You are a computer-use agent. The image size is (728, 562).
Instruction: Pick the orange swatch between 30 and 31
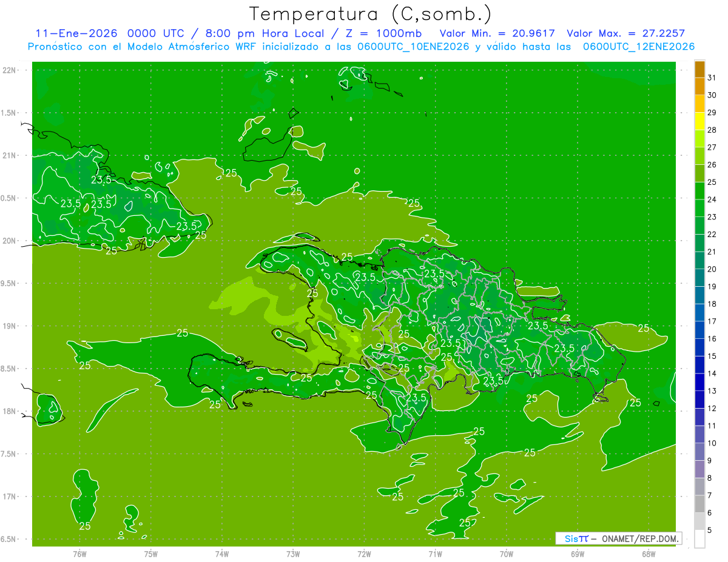tap(699, 87)
